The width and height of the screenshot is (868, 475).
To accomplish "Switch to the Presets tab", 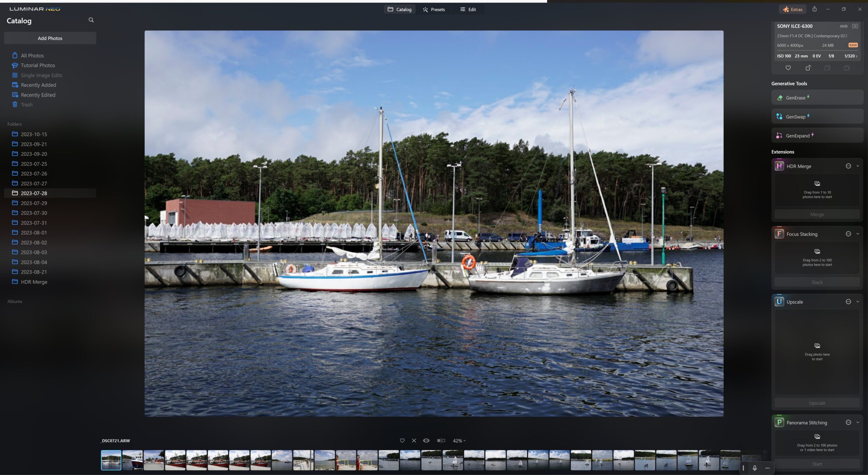I will (434, 9).
